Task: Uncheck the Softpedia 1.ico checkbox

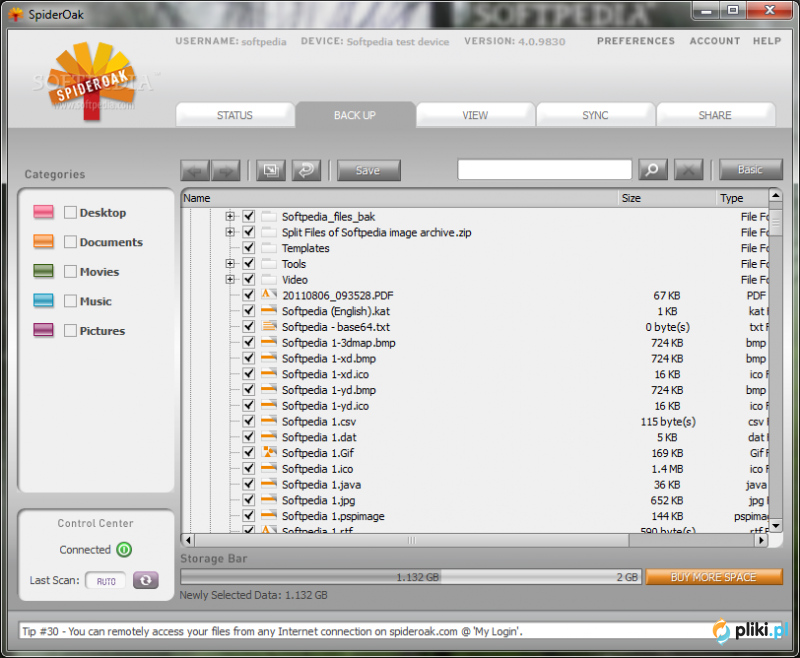Action: point(248,468)
